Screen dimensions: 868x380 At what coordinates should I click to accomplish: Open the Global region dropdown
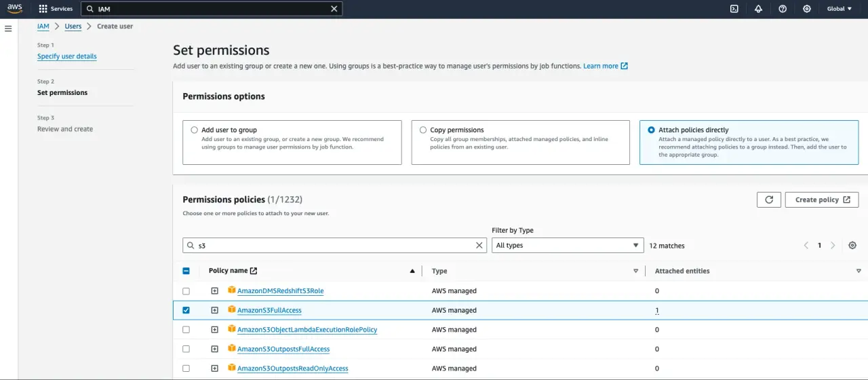tap(840, 9)
